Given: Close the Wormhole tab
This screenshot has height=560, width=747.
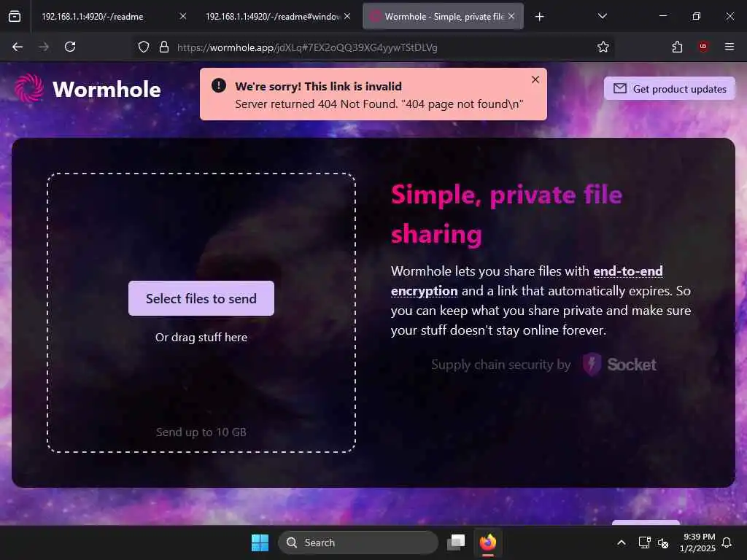Looking at the screenshot, I should tap(511, 16).
